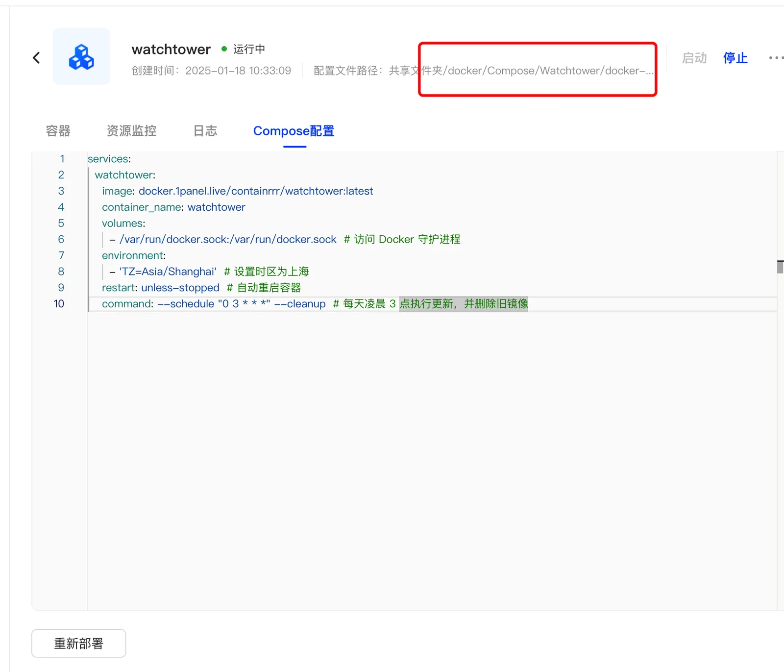Image resolution: width=784 pixels, height=672 pixels.
Task: Switch to the 容器 tab
Action: (x=57, y=131)
